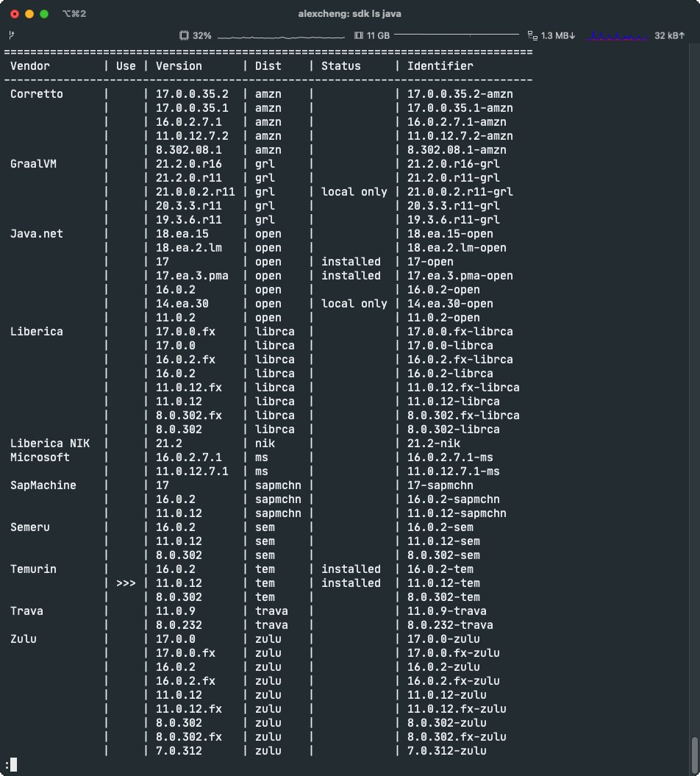Click the memory icon beside 11 GB

[x=358, y=34]
